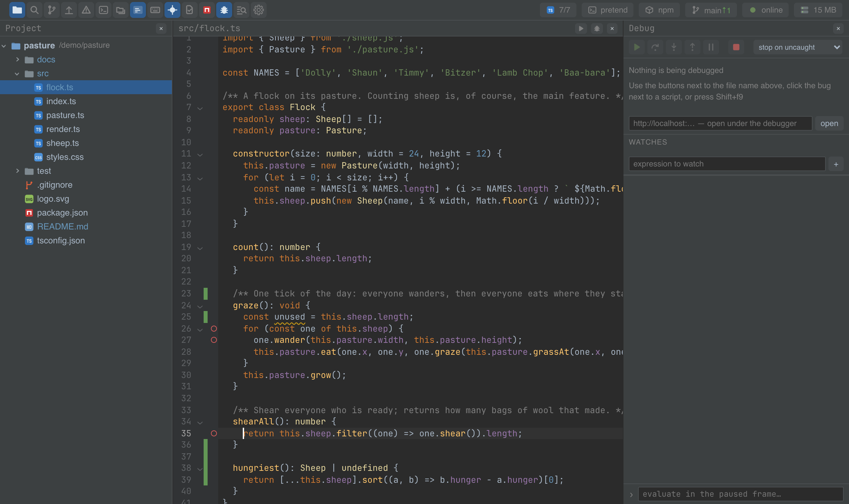The height and width of the screenshot is (504, 849).
Task: Open settings gear in toolbar
Action: [259, 10]
